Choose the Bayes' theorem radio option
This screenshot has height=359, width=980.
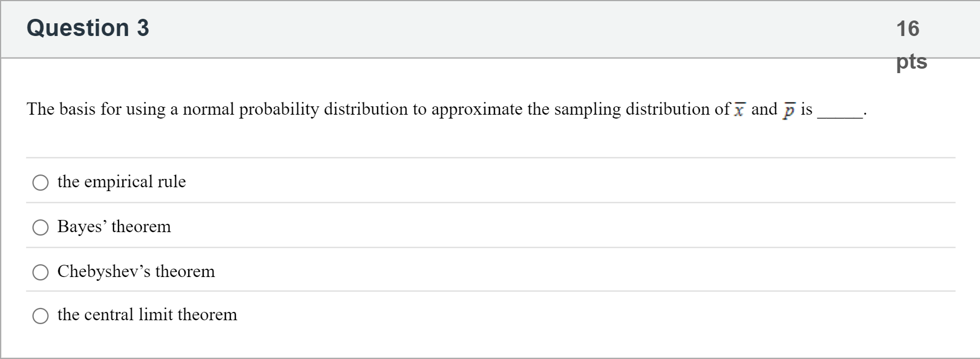click(x=40, y=227)
